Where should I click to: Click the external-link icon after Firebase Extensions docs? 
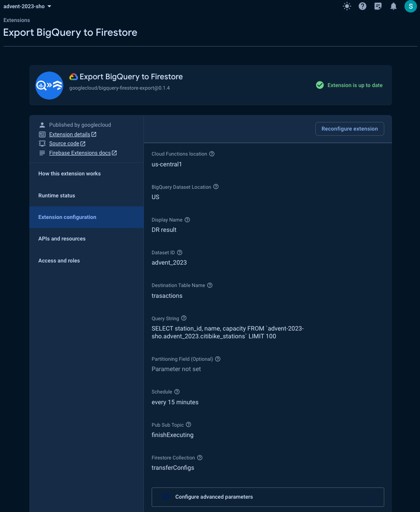click(x=115, y=153)
